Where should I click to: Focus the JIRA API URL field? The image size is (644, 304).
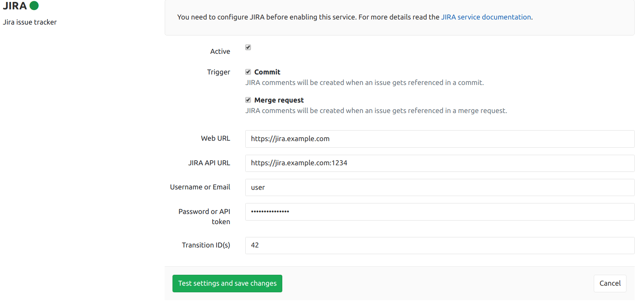(x=439, y=163)
